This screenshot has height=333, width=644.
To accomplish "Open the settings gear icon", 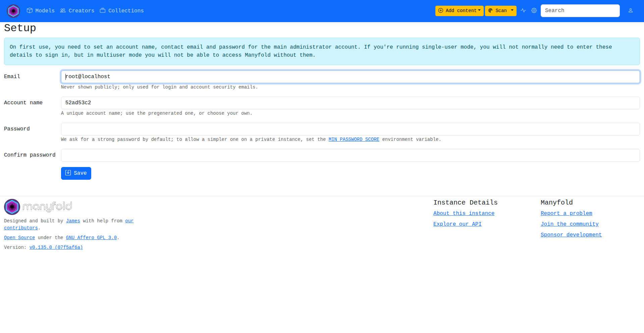I will (x=534, y=11).
